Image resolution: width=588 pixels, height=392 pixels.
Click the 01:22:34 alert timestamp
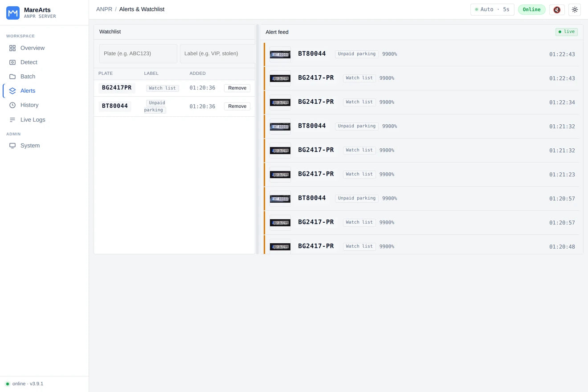pyautogui.click(x=562, y=102)
